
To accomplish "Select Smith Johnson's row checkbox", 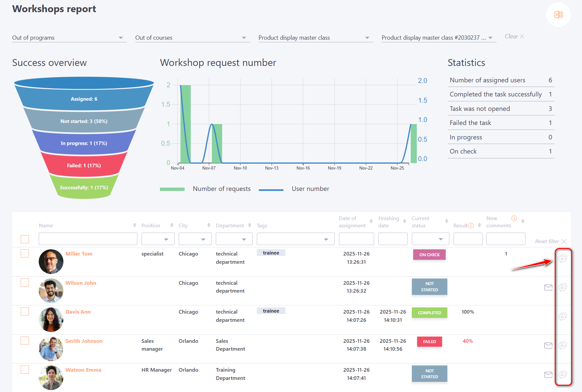I will 25,341.
